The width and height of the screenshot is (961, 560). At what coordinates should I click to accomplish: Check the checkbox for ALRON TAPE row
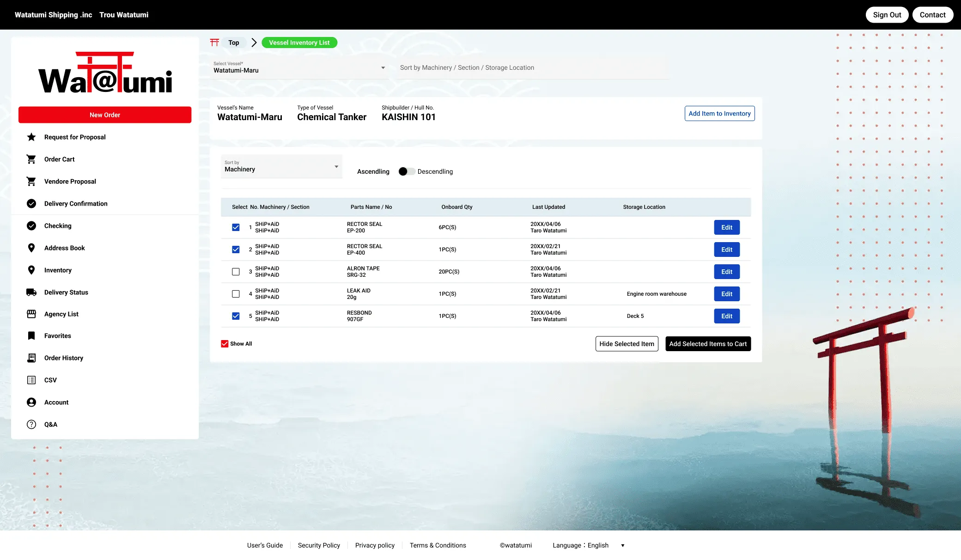[x=236, y=272]
